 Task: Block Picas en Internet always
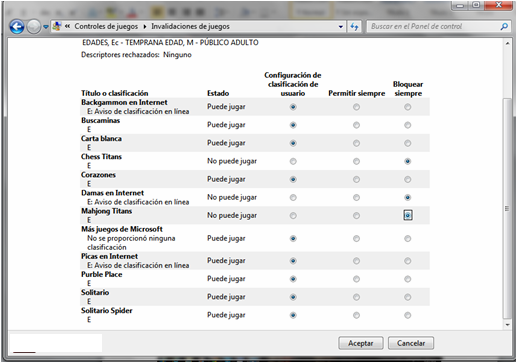point(408,261)
